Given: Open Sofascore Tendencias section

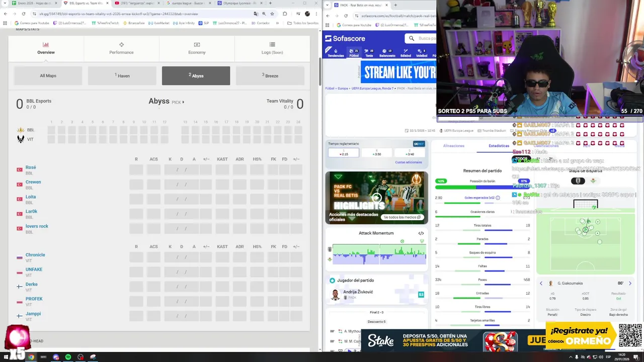Looking at the screenshot, I should (336, 53).
